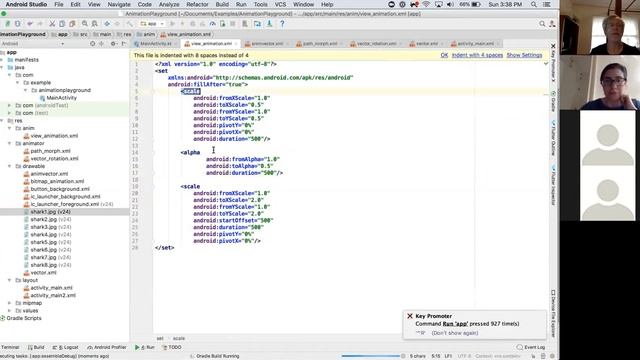Expand the values folder

(x=10, y=311)
